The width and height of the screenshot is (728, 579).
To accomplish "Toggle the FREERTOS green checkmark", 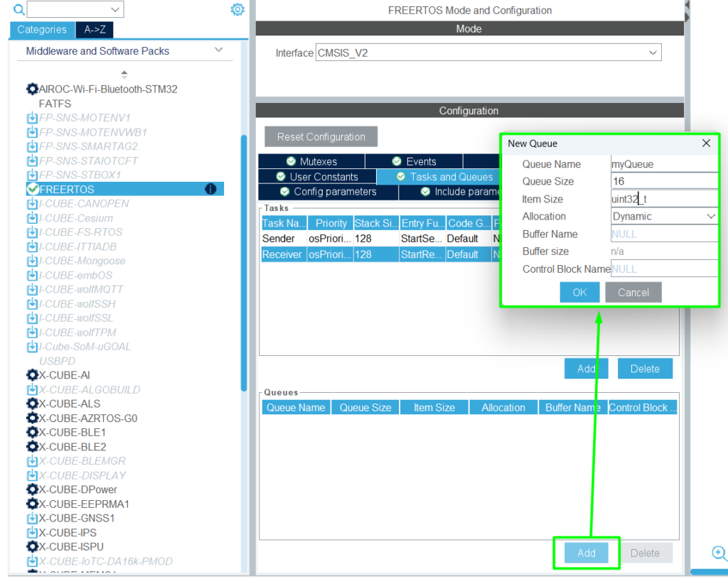I will tap(32, 190).
